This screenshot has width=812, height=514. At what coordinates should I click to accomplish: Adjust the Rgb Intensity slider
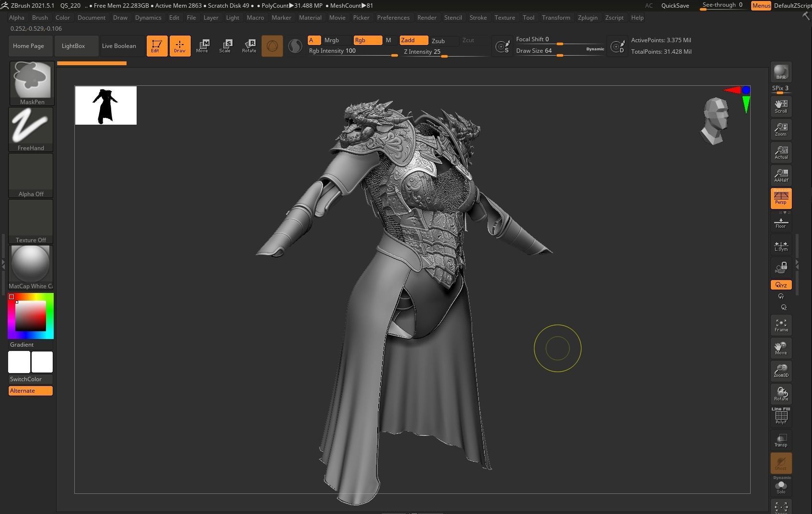coord(353,51)
